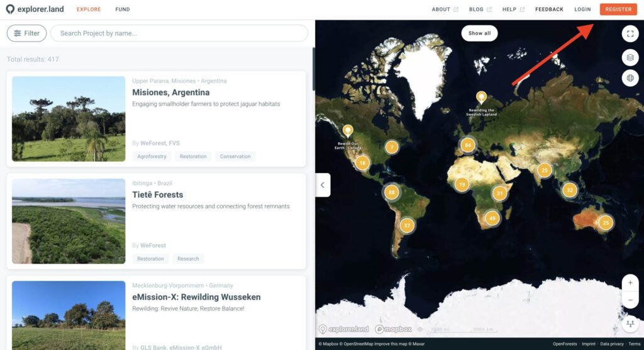The height and width of the screenshot is (350, 644).
Task: Open the Explore tab
Action: point(89,9)
